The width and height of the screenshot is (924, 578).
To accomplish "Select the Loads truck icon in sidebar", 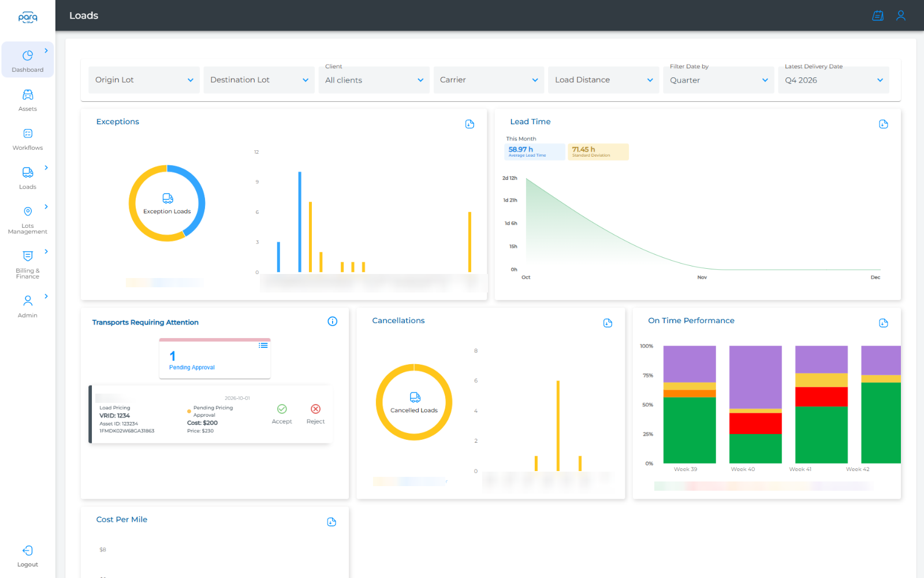I will [x=28, y=172].
